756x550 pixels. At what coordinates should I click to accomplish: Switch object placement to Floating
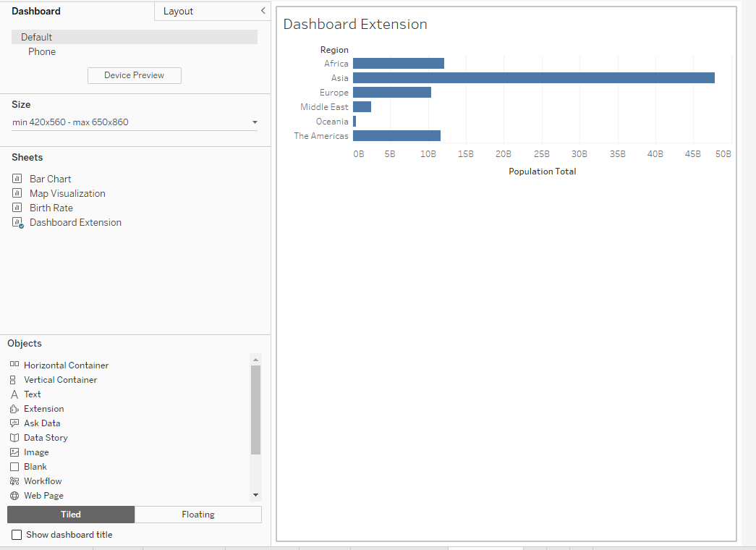[198, 515]
